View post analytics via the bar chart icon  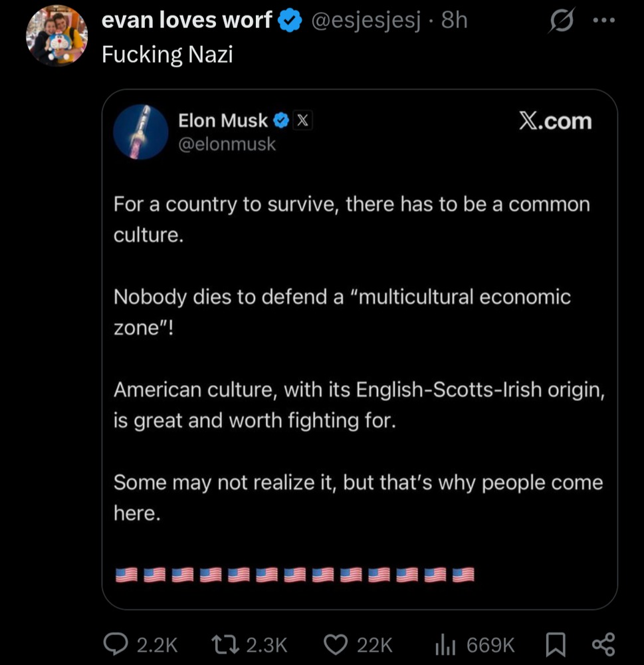pyautogui.click(x=444, y=644)
